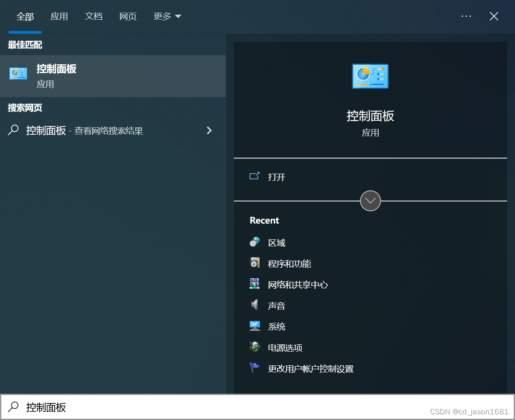
Task: Open 声音 from the Recent list
Action: 277,305
